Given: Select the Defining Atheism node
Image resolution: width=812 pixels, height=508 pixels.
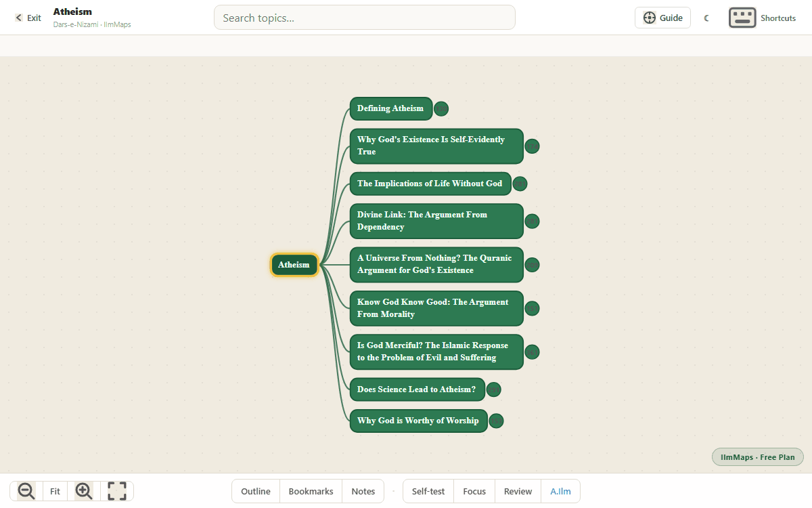Looking at the screenshot, I should point(390,108).
